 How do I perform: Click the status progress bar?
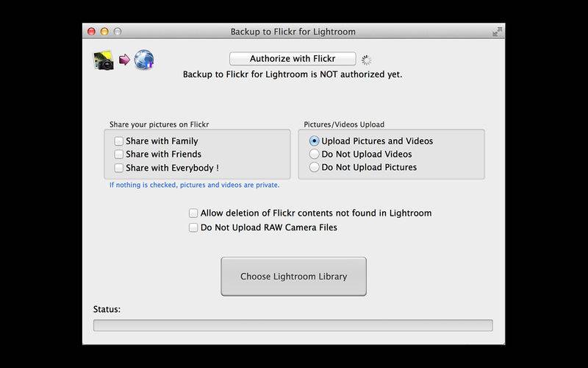point(293,325)
